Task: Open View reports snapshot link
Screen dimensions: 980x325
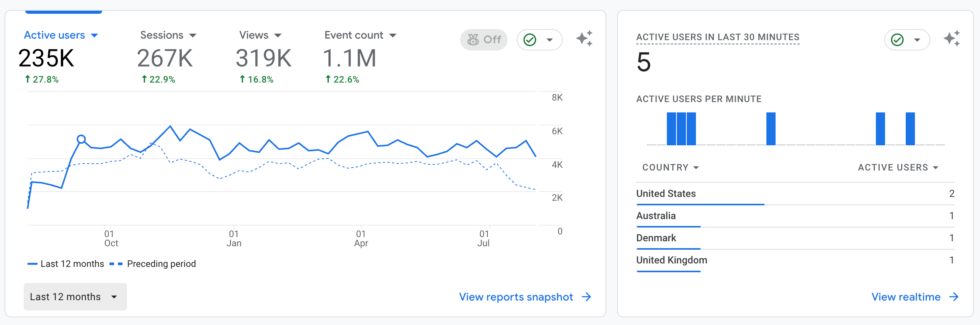Action: point(516,297)
